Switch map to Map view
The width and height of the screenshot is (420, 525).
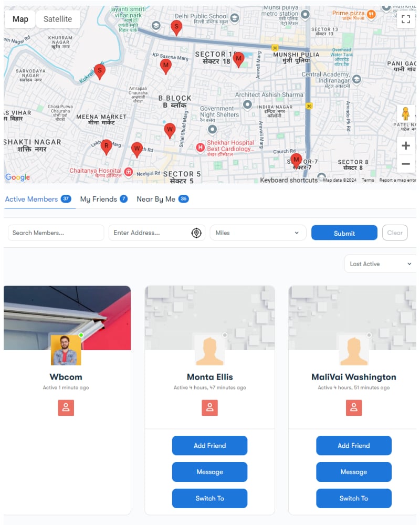[20, 19]
